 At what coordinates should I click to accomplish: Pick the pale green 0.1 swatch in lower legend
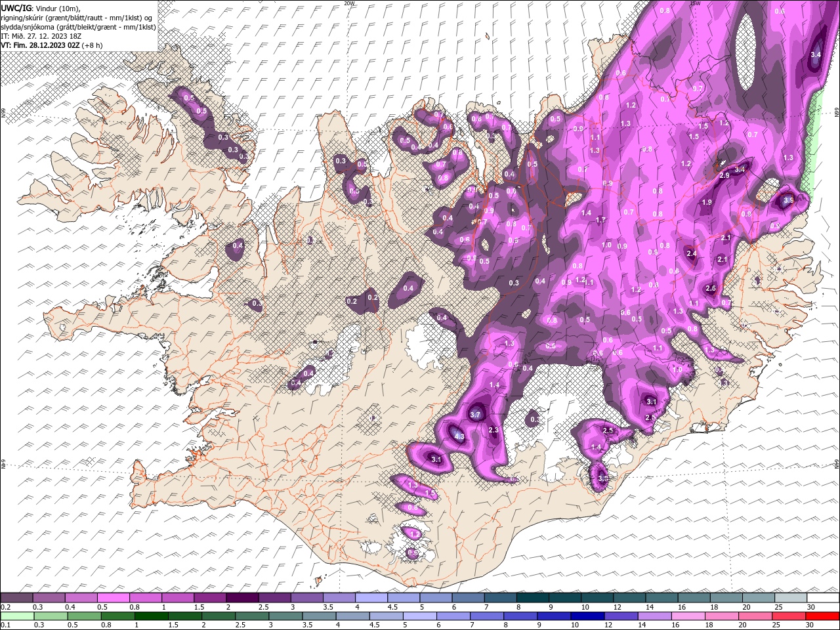pyautogui.click(x=18, y=616)
